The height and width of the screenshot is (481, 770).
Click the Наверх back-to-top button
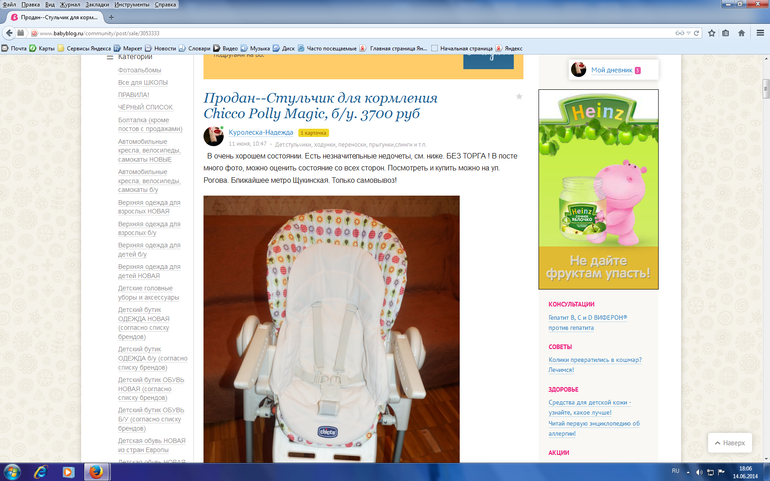pyautogui.click(x=730, y=443)
